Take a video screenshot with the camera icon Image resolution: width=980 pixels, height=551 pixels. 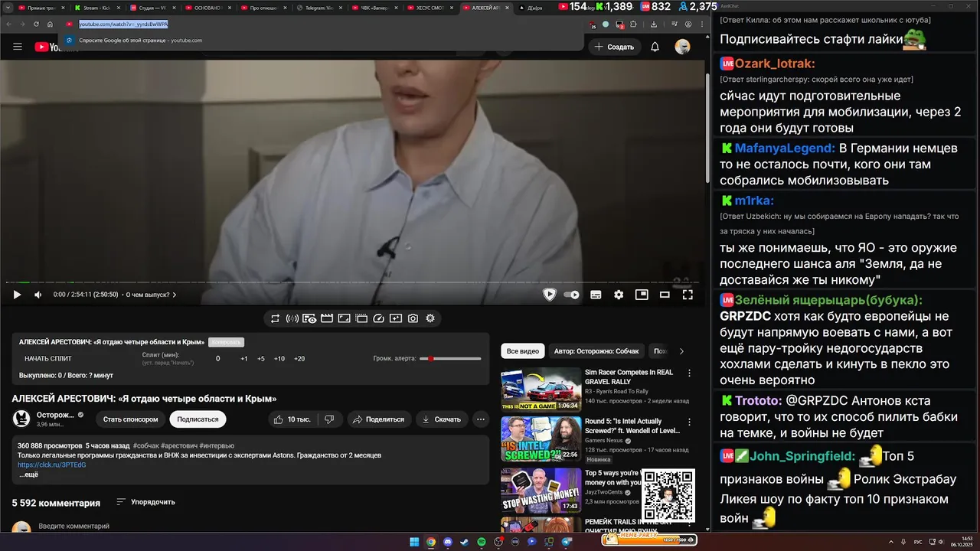click(413, 318)
